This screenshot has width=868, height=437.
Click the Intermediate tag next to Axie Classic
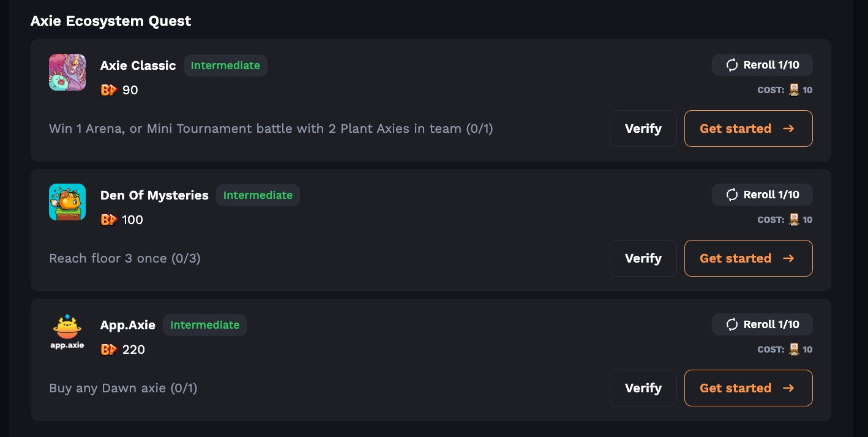click(x=225, y=65)
